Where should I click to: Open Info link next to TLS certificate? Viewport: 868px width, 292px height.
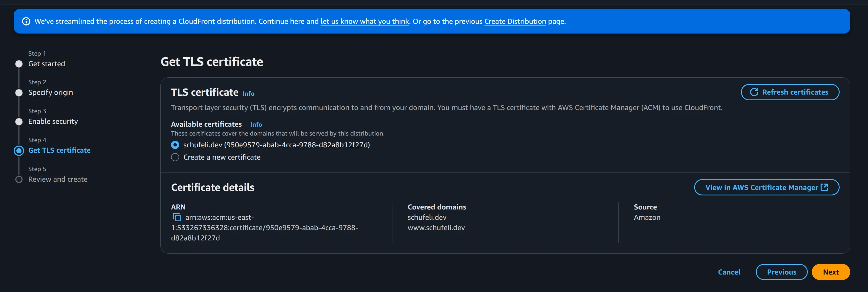pos(248,94)
